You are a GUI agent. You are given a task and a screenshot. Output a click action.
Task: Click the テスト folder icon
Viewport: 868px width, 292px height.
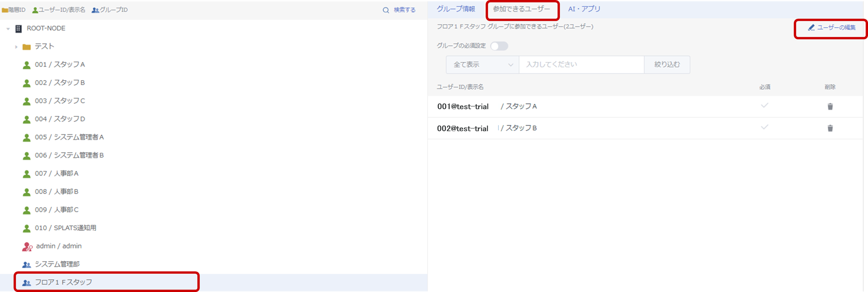click(x=27, y=47)
